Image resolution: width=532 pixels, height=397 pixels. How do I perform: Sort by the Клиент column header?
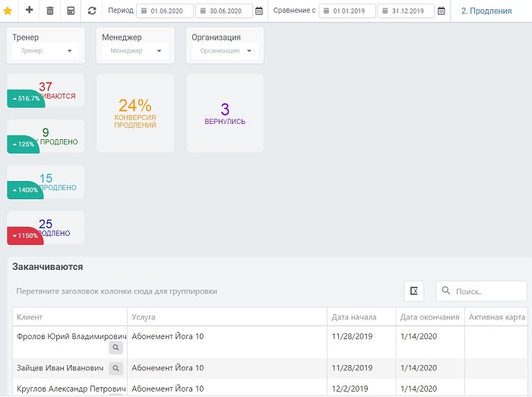coord(70,317)
